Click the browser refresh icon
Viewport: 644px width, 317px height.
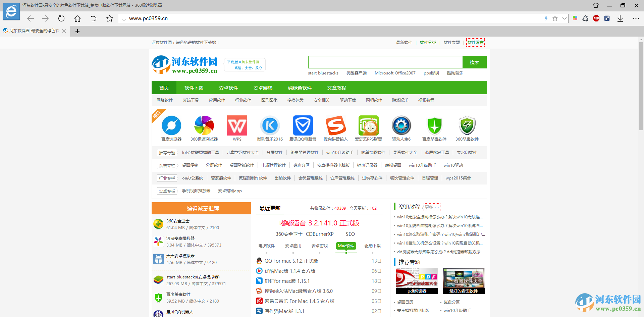pyautogui.click(x=61, y=18)
